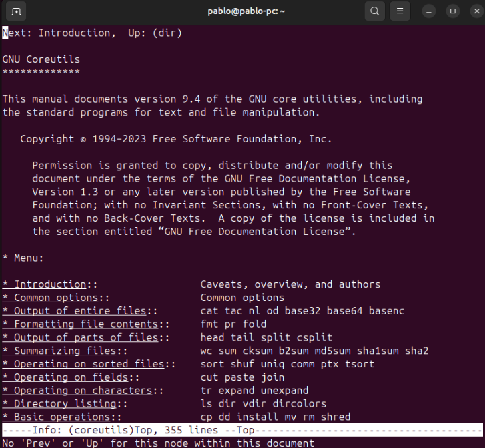Click the 'cut paste join' description
Viewport: 485px width, 448px height.
click(x=243, y=377)
